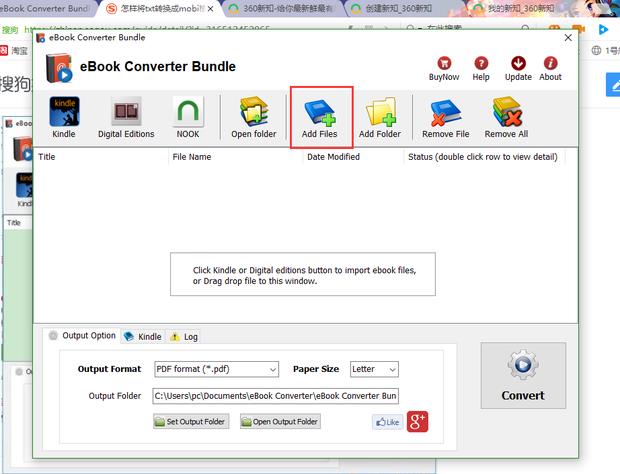Choose the Add Folder icon
This screenshot has height=474, width=620.
pyautogui.click(x=380, y=117)
